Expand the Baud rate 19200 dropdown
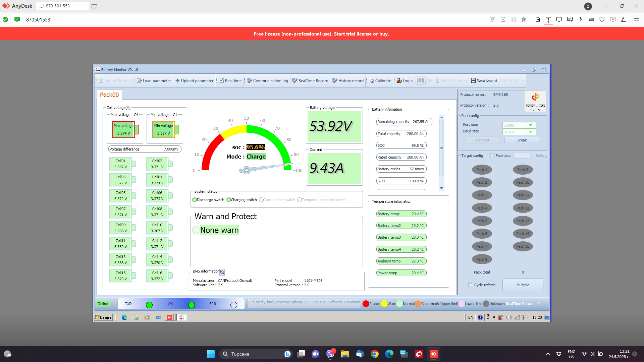 coord(531,132)
